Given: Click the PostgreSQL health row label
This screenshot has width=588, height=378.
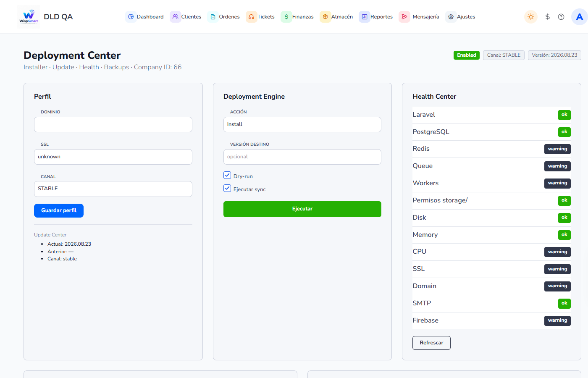Looking at the screenshot, I should (431, 132).
